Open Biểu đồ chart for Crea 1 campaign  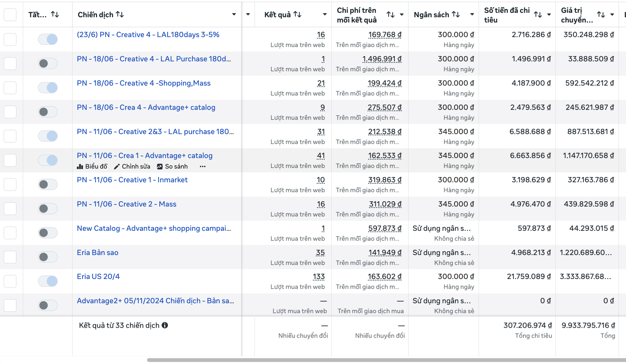(92, 166)
